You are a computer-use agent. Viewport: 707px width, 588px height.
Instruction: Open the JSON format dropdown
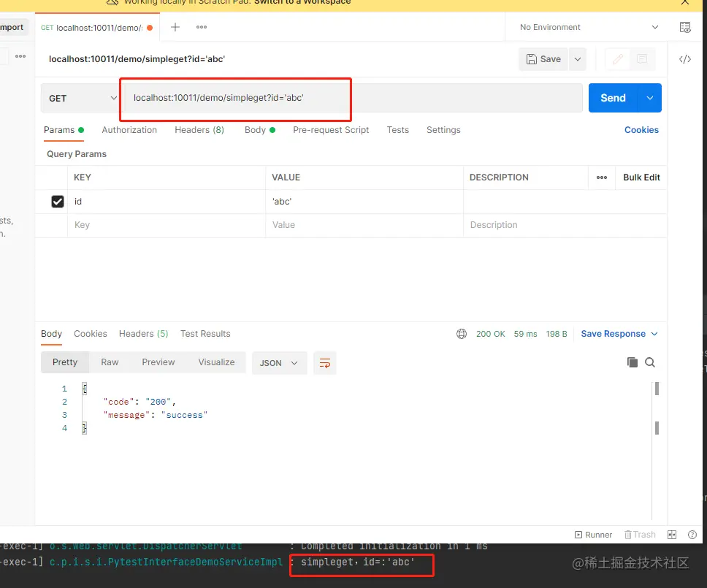click(x=279, y=363)
